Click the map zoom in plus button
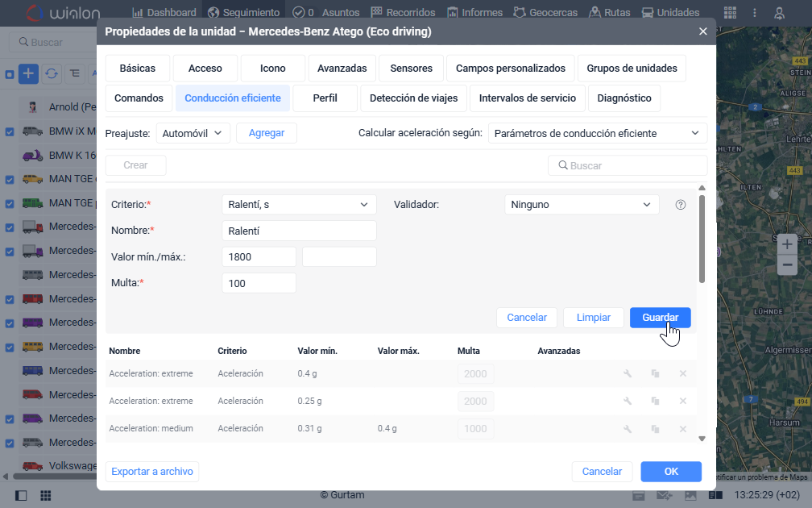Image resolution: width=812 pixels, height=508 pixels. pos(787,244)
